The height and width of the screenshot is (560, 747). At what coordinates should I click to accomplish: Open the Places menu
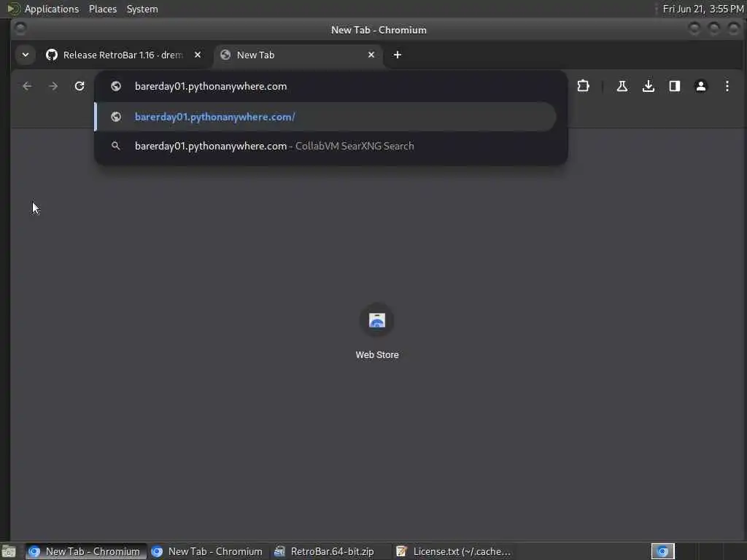(x=103, y=9)
